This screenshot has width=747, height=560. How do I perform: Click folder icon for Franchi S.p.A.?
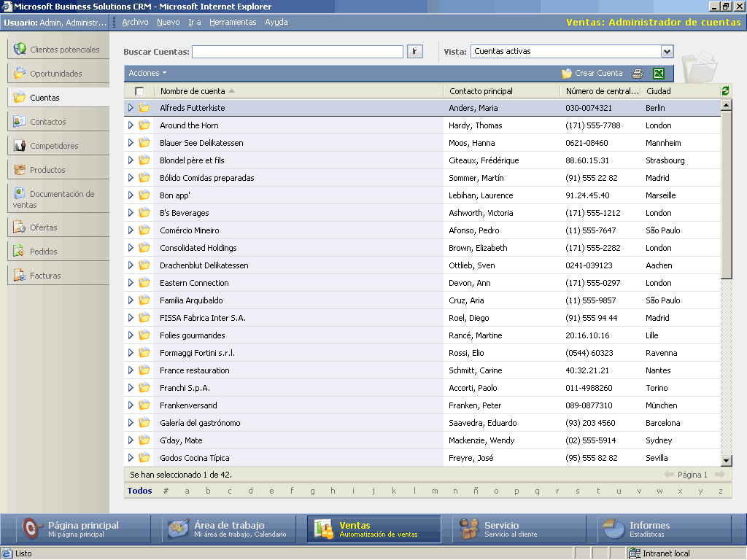[x=144, y=388]
